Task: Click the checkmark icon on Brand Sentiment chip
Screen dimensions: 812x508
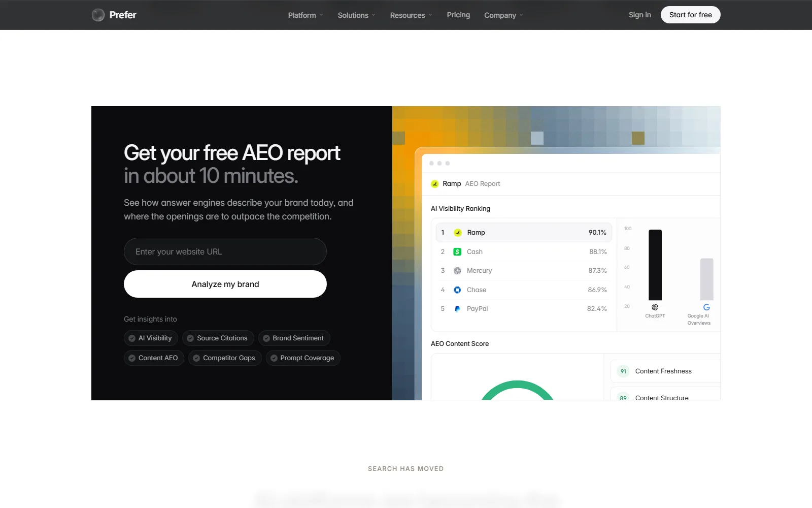Action: pos(266,338)
